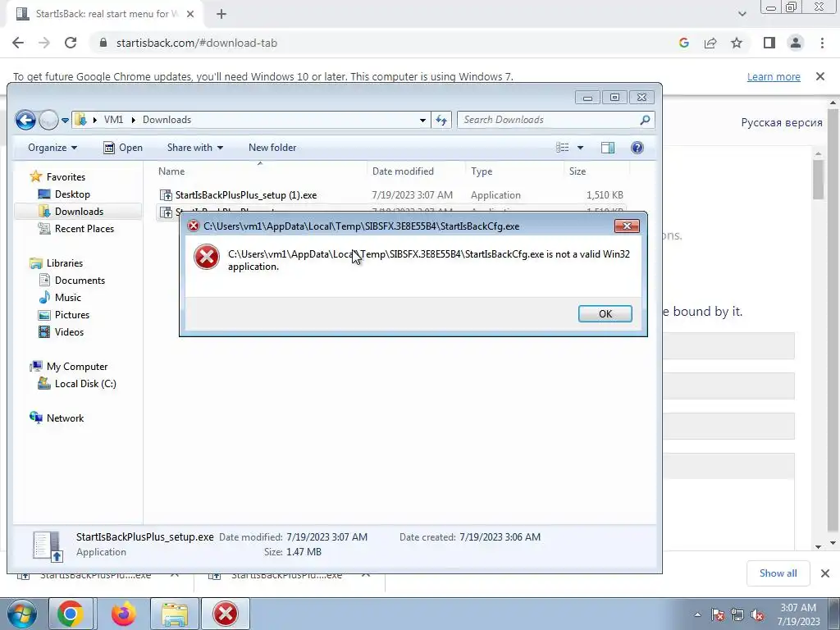Launch Firefox from the taskbar

click(123, 614)
